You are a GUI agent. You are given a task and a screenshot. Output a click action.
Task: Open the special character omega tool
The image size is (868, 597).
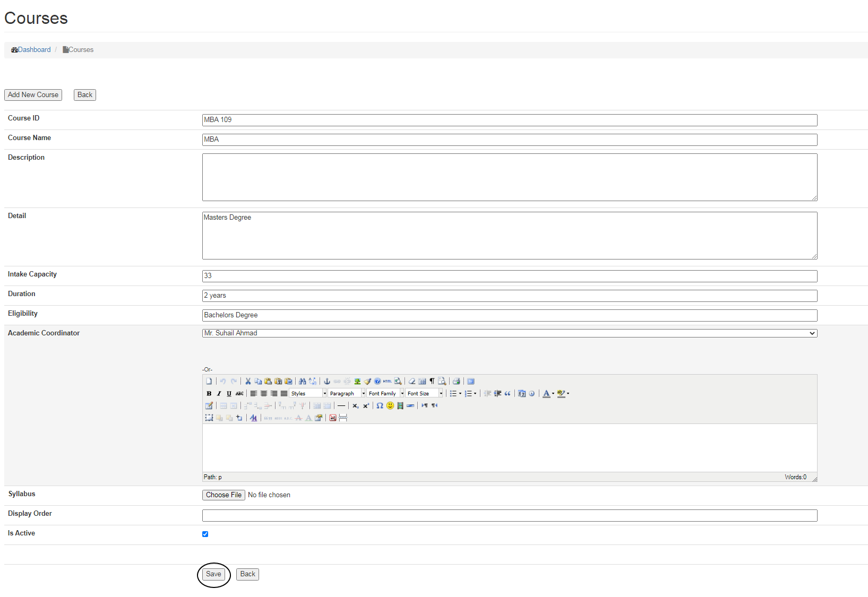[380, 406]
